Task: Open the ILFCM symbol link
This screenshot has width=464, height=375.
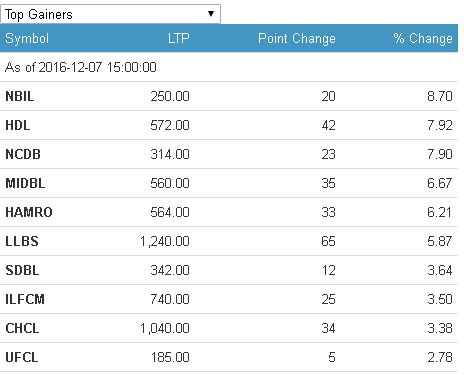Action: (25, 299)
